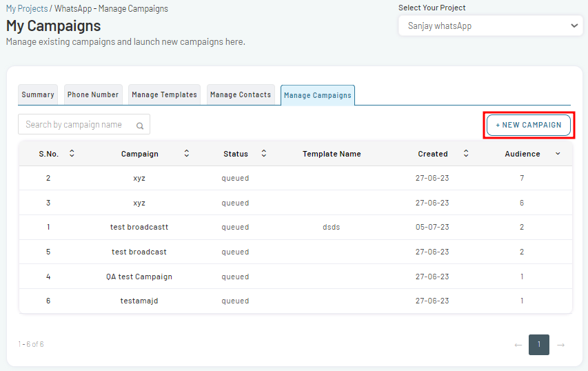Open the Phone Number tab
The image size is (588, 371).
tap(93, 95)
